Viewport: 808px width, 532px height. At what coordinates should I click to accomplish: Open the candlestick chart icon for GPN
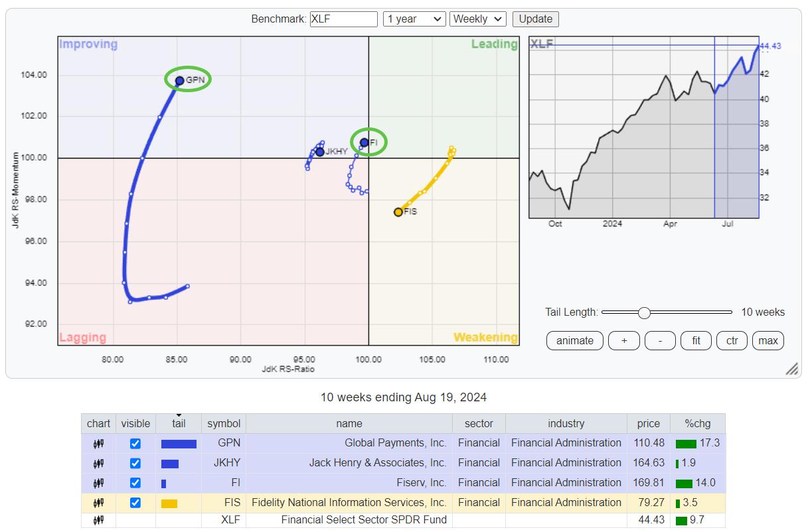click(98, 443)
